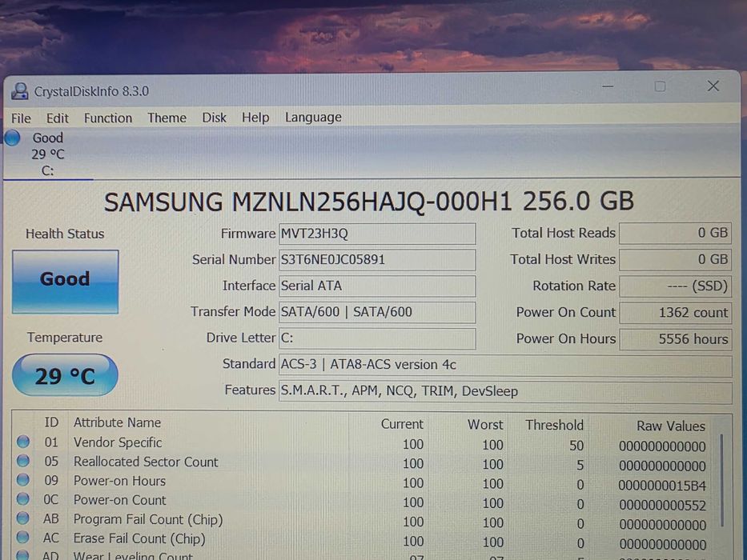Click the CrystalDiskInfo app icon in title bar
The image size is (747, 560).
tap(19, 91)
